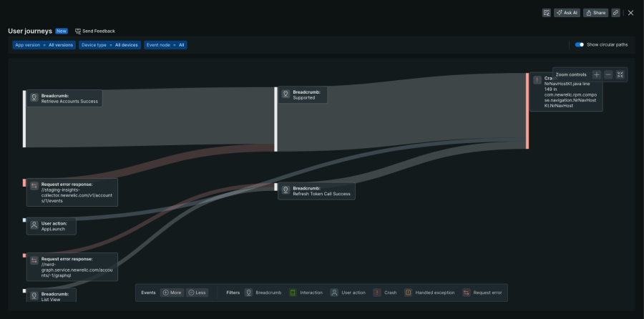Click the Crash node exclamation icon

tap(537, 80)
